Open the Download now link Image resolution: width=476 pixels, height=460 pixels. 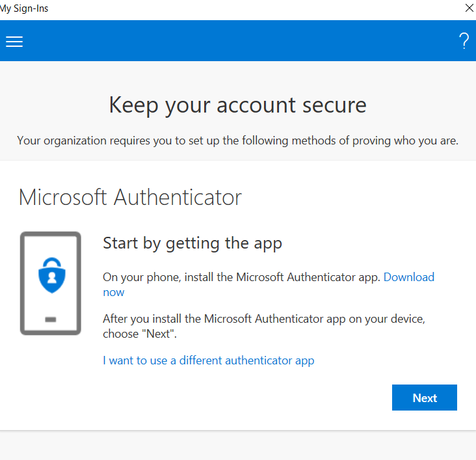click(408, 277)
